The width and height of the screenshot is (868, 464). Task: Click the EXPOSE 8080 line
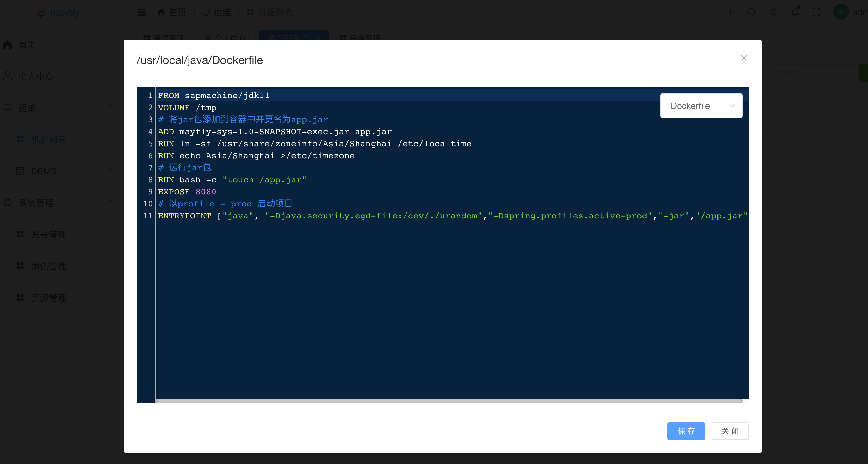(187, 191)
